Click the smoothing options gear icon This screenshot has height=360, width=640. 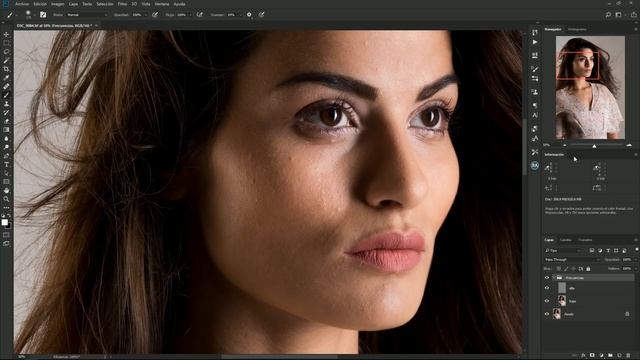(x=249, y=15)
